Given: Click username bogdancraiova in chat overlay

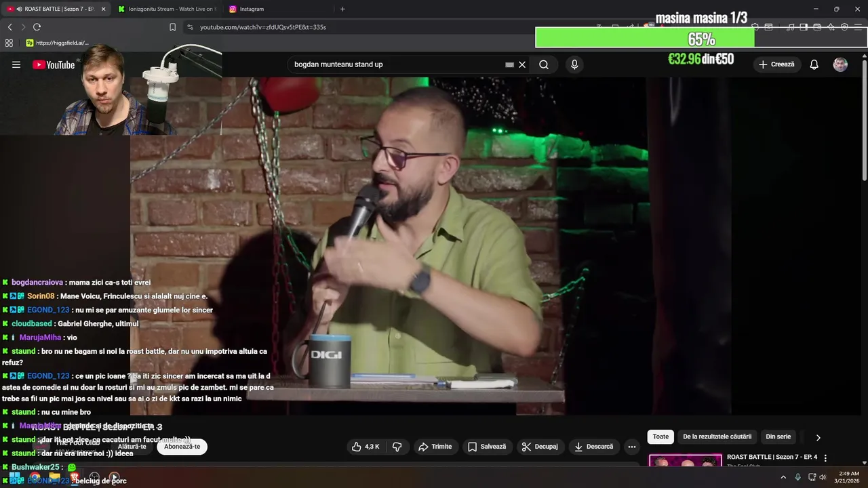Looking at the screenshot, I should click(x=37, y=282).
